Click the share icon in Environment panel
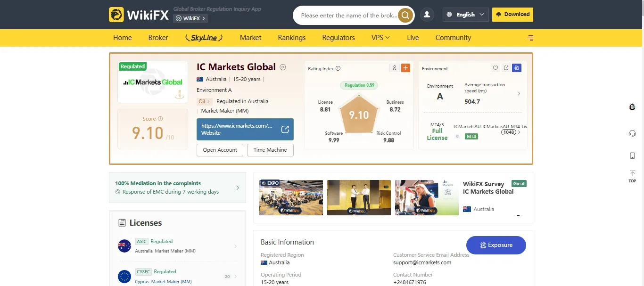 (x=506, y=68)
